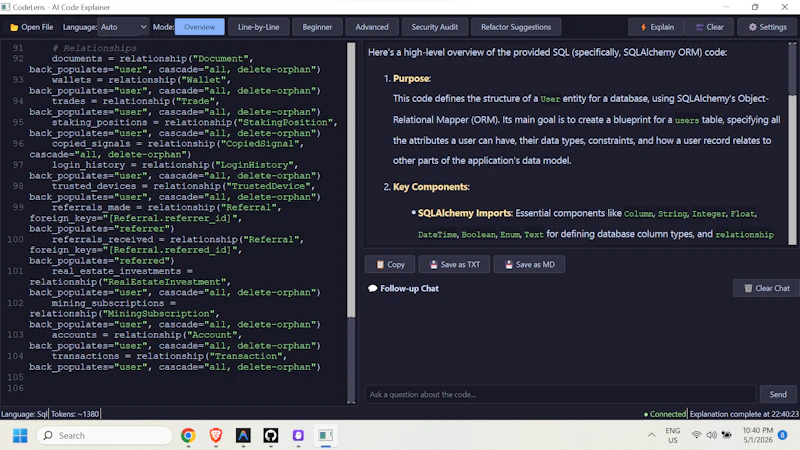Click the gear icon in Settings
This screenshot has height=450, width=800.
753,27
